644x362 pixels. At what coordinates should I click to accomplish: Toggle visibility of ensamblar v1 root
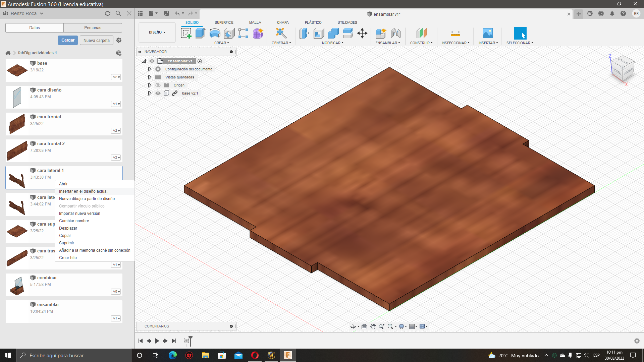tap(152, 61)
